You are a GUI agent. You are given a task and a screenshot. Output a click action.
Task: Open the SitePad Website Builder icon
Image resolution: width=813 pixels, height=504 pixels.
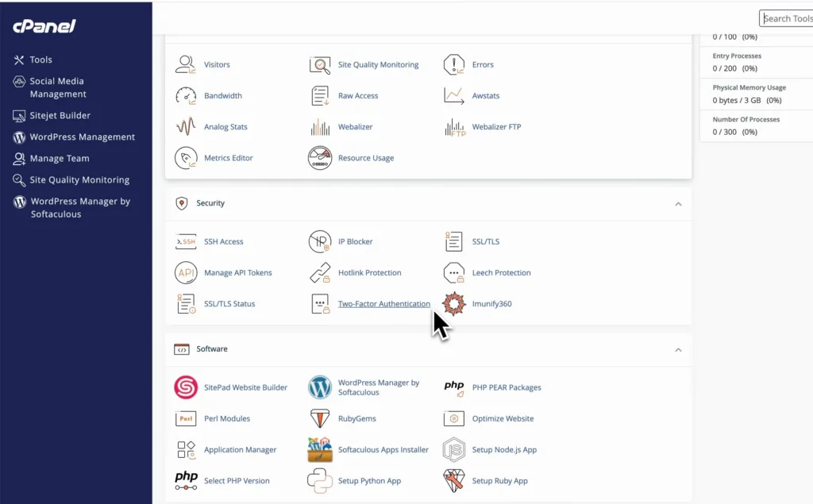coord(186,387)
